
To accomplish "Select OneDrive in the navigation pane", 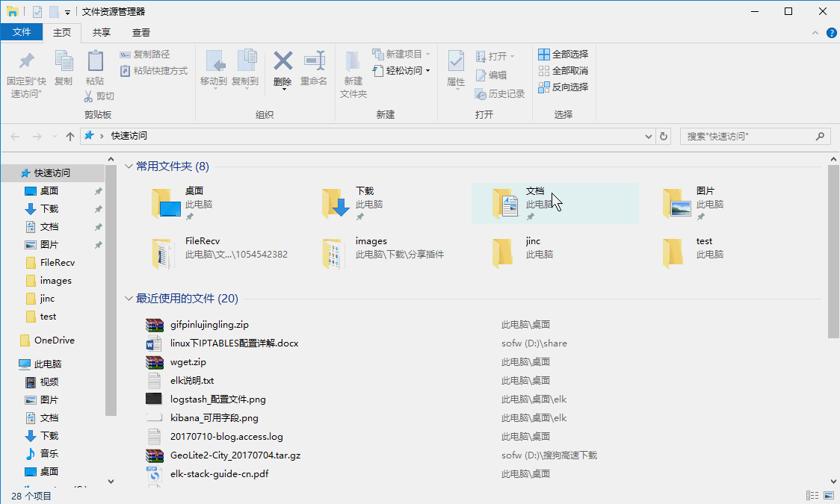I will coord(54,340).
